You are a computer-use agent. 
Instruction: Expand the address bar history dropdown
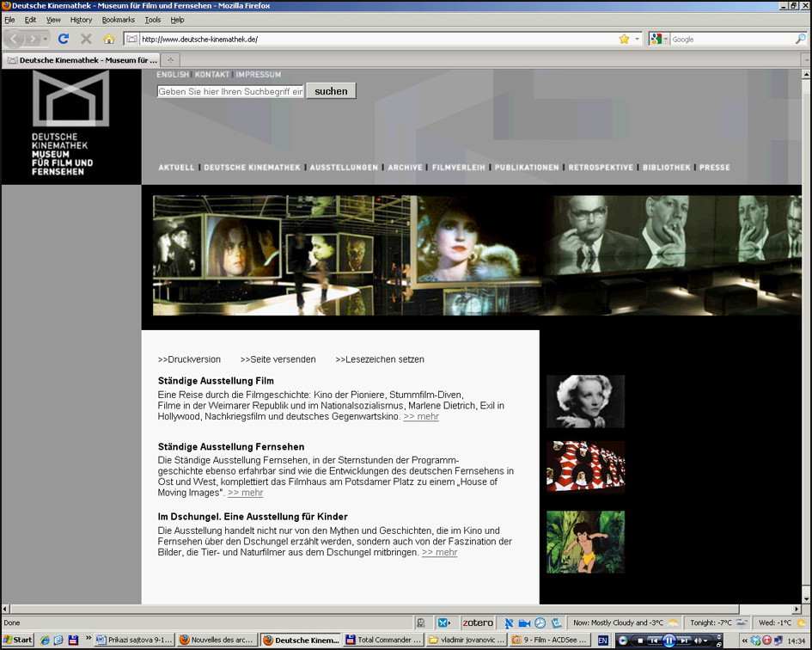637,39
